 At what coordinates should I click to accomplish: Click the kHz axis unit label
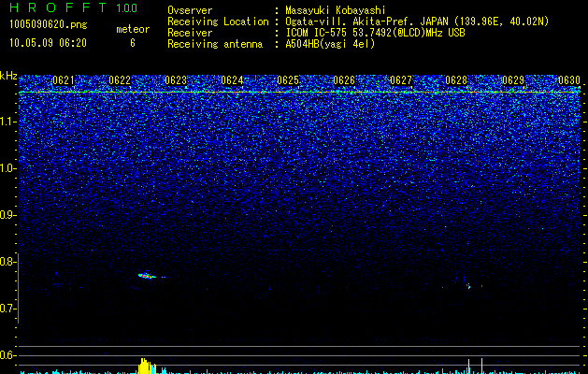(x=8, y=76)
